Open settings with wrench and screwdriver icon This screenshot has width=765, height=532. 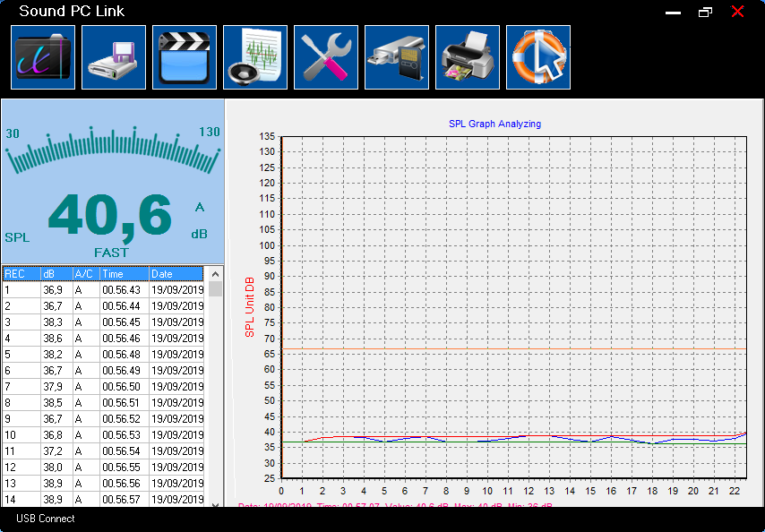pos(326,57)
